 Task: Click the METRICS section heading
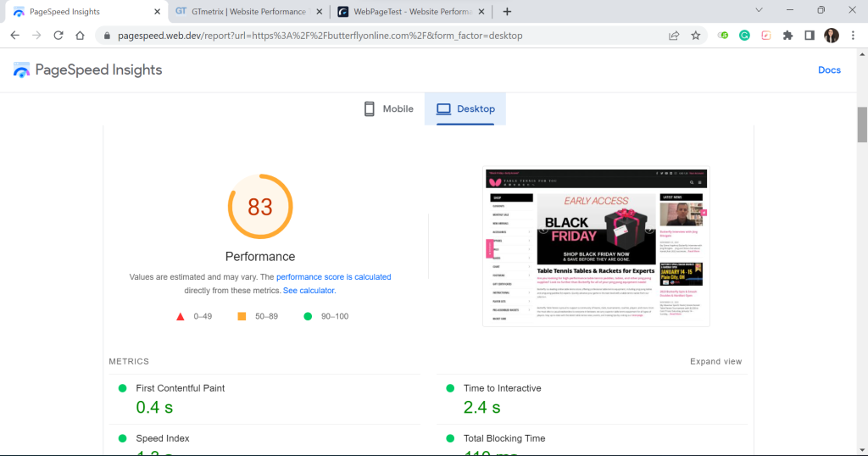point(129,362)
